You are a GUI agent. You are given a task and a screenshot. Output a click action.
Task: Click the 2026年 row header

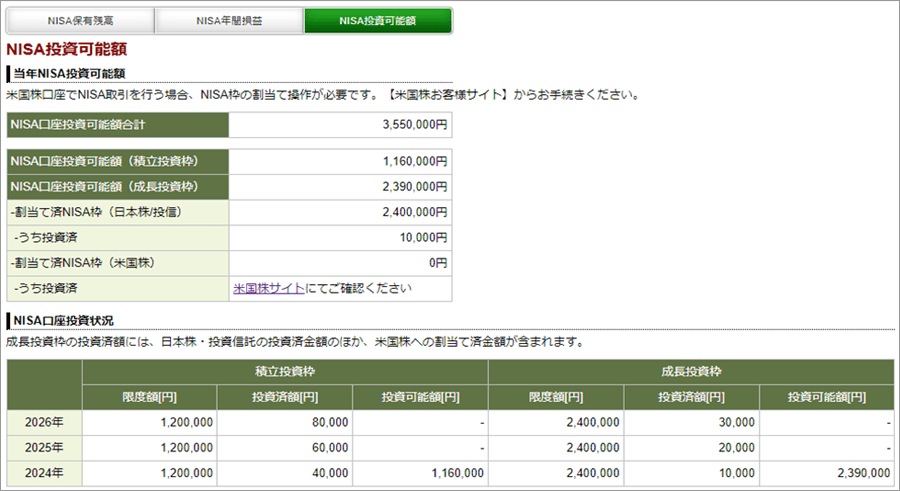coord(44,423)
